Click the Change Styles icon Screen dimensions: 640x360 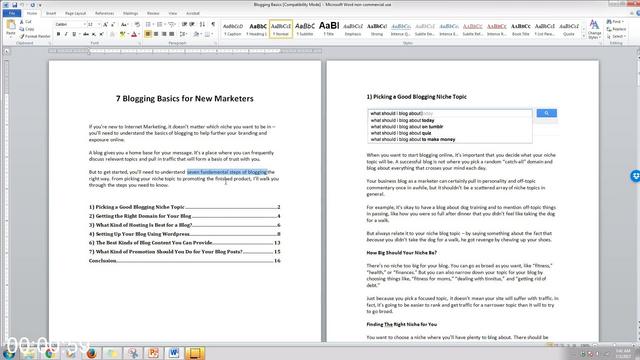594,29
